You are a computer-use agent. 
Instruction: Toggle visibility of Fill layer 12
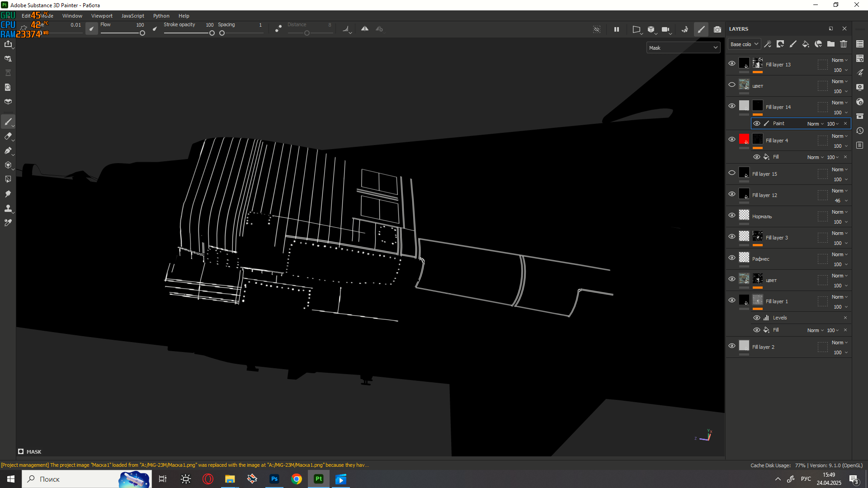732,194
